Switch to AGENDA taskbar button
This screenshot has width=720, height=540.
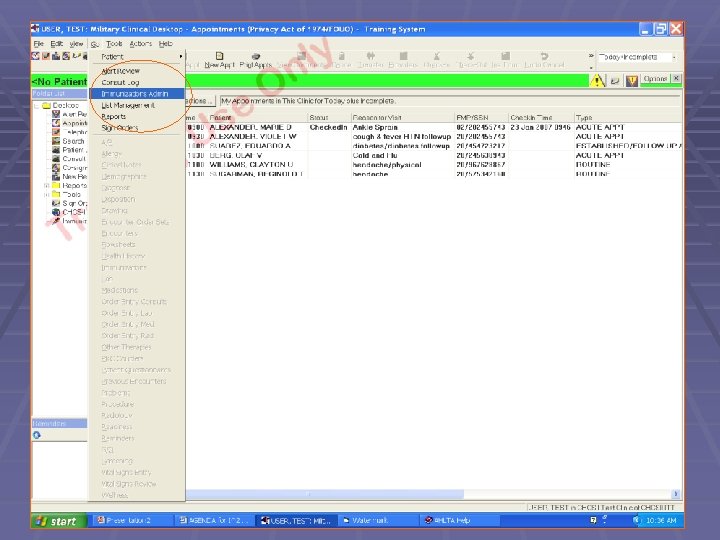pyautogui.click(x=214, y=520)
